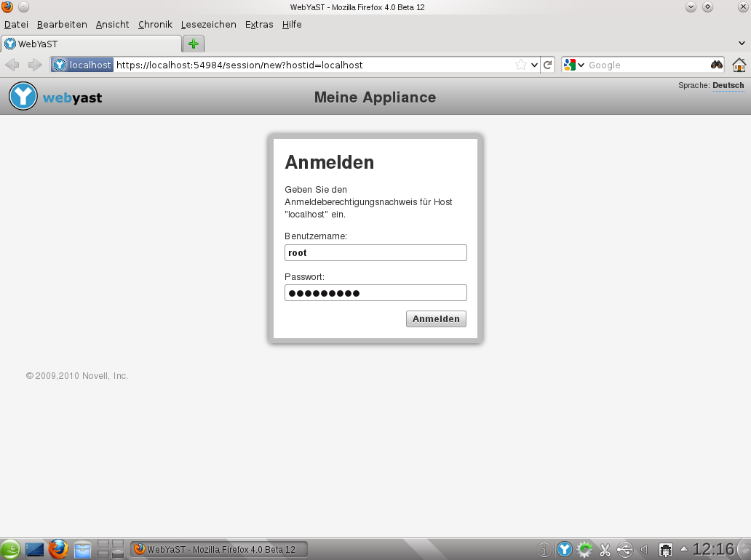Screen dimensions: 751x560
Task: Click the Anmelden login button
Action: pos(435,319)
